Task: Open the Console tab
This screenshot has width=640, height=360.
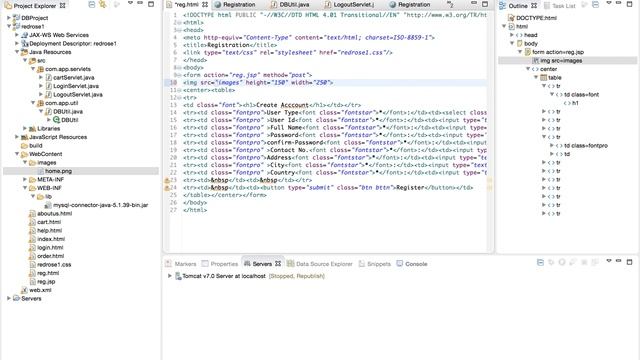Action: [412, 264]
